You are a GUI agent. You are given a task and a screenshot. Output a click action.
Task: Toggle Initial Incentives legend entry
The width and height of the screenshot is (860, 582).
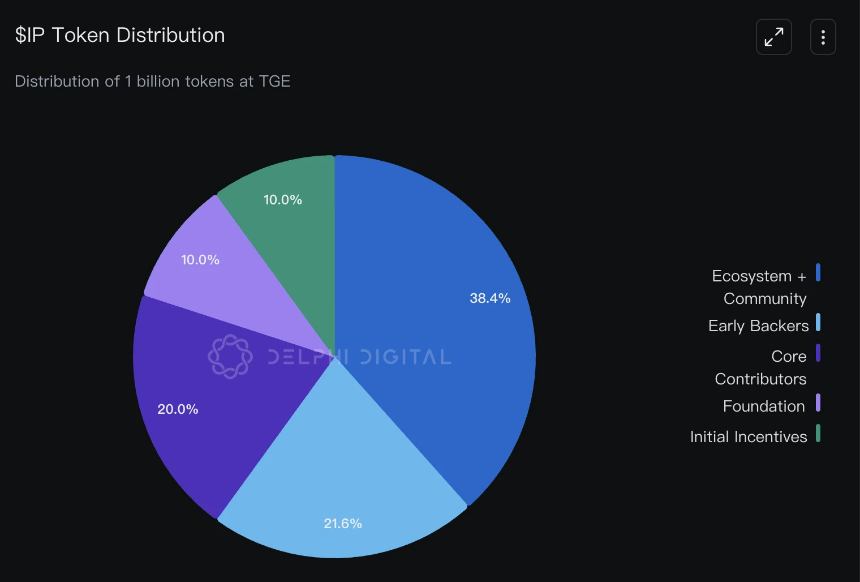point(748,437)
